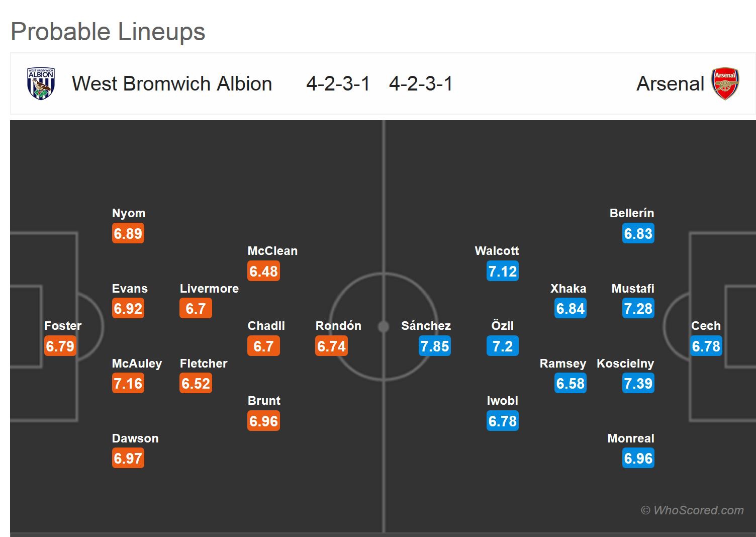
Task: Select the Walcott player name
Action: coord(497,251)
